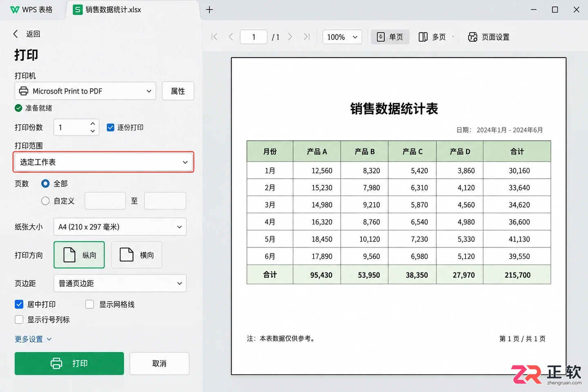
Task: Toggle the 逐份打印 collate checkbox
Action: pos(110,127)
